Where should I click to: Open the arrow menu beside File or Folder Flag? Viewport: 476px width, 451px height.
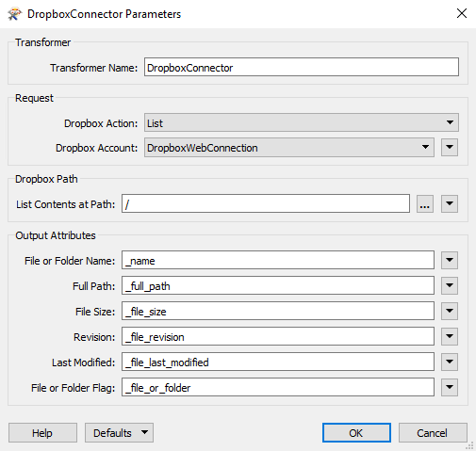450,387
